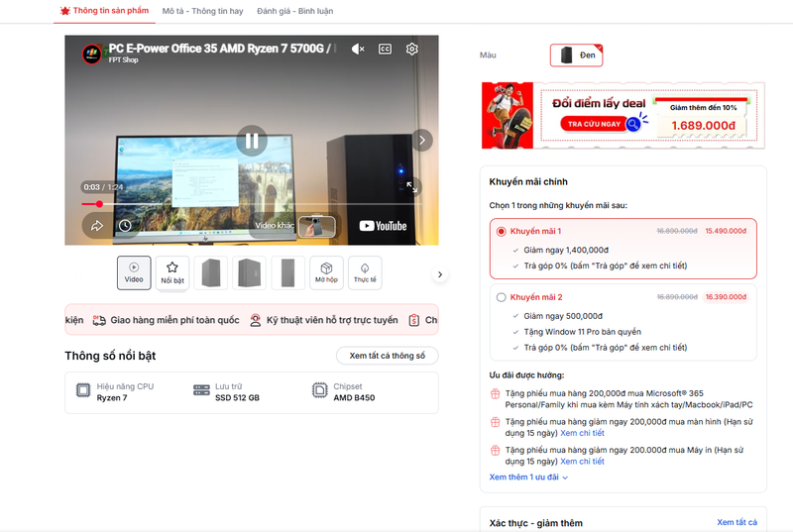Select the second PC case image thumbnail

tap(250, 272)
